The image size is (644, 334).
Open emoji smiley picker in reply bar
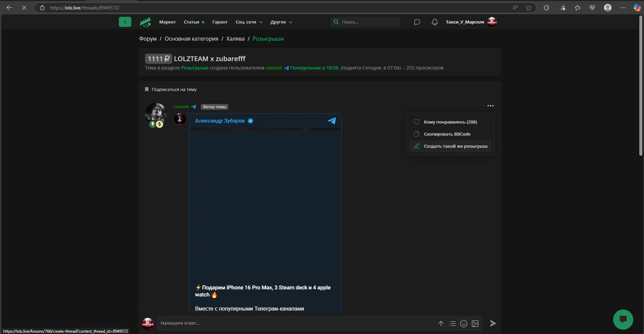(464, 324)
